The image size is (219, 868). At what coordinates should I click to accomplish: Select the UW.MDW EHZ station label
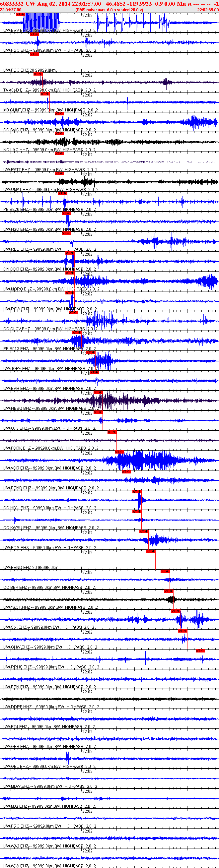pos(50,786)
